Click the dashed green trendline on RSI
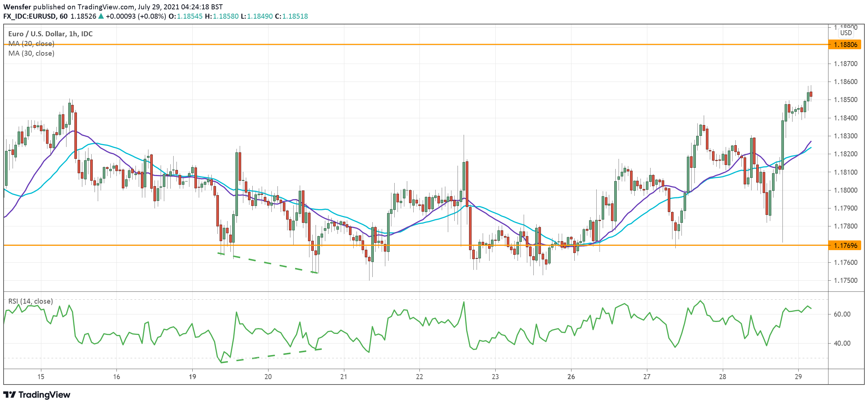Screen dimensions: 868x405 point(271,356)
